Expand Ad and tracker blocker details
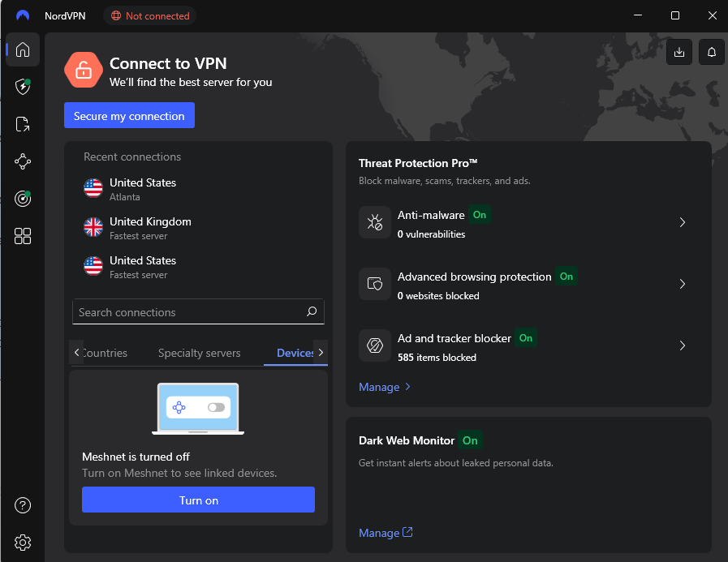 [683, 345]
